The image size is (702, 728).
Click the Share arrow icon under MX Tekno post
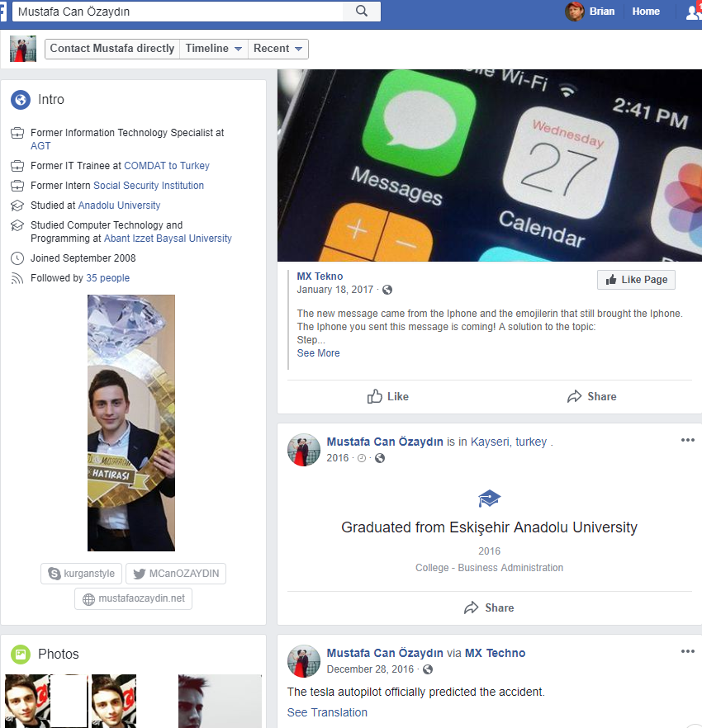(574, 396)
